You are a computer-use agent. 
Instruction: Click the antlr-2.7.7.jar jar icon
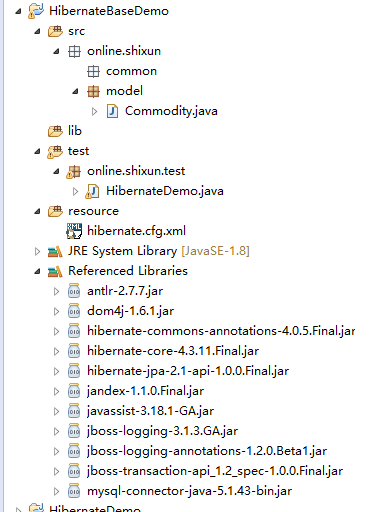(74, 291)
